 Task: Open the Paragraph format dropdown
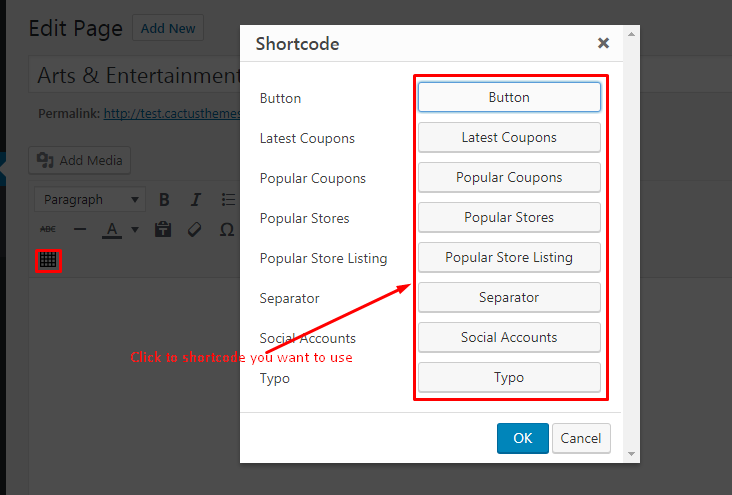[90, 200]
